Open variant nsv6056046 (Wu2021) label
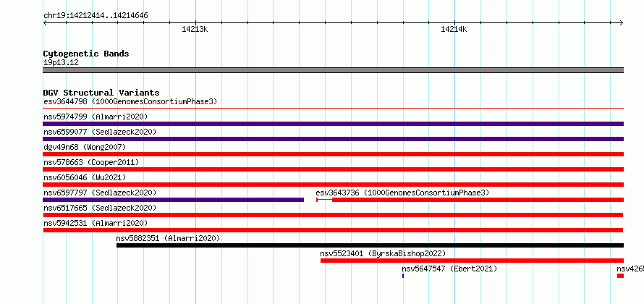The height and width of the screenshot is (304, 644). tap(85, 177)
